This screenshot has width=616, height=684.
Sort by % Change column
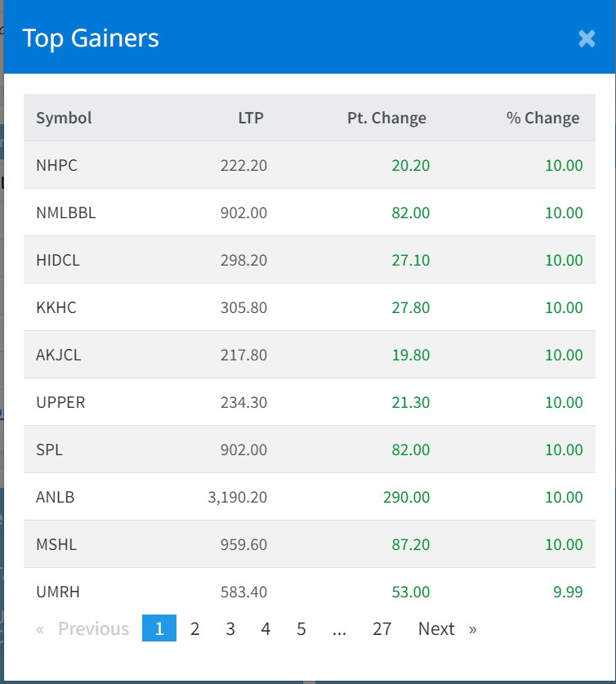coord(542,118)
